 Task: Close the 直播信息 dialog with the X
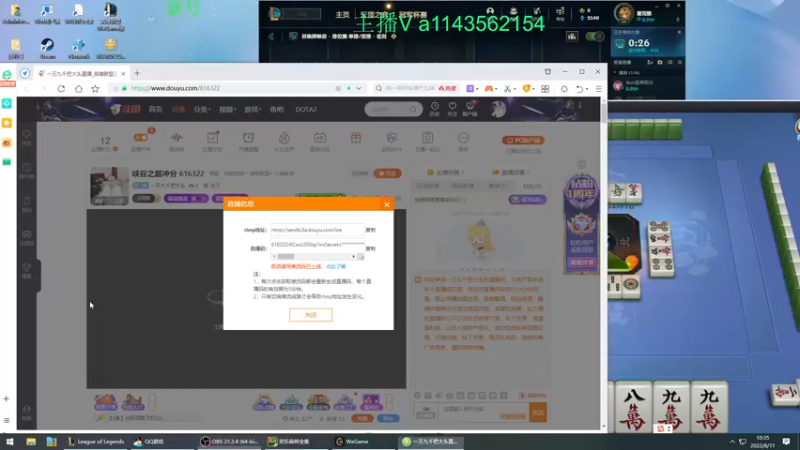click(387, 205)
